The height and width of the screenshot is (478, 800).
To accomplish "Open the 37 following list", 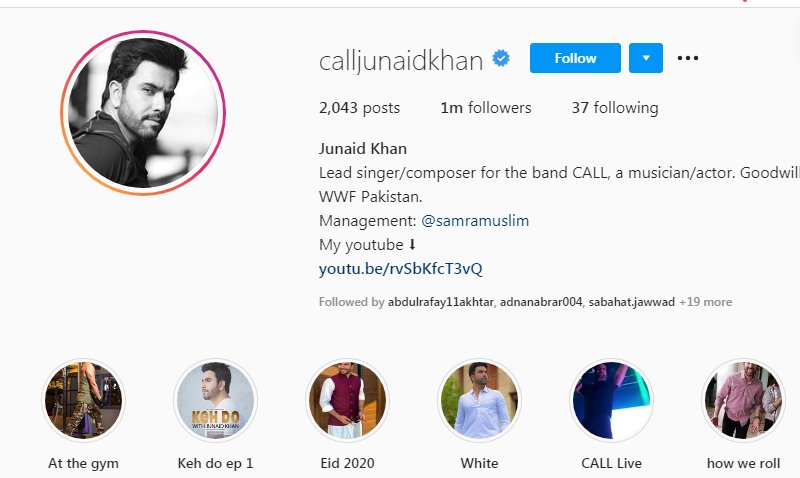I will (x=615, y=108).
